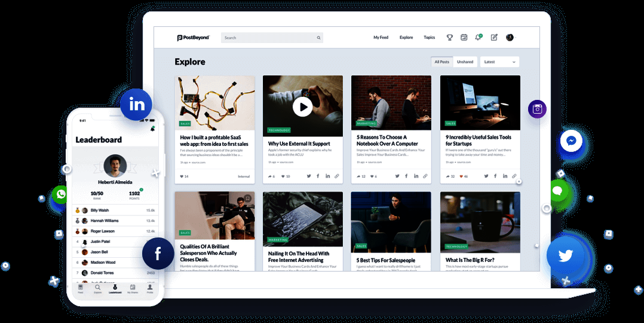
Task: Share '5 Reasons To Choose' post on Facebook
Action: click(x=406, y=176)
